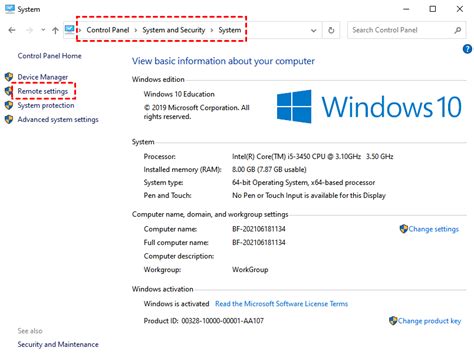Click 64-bit Operating System text
Viewport: 474px width, 361px height.
click(303, 182)
